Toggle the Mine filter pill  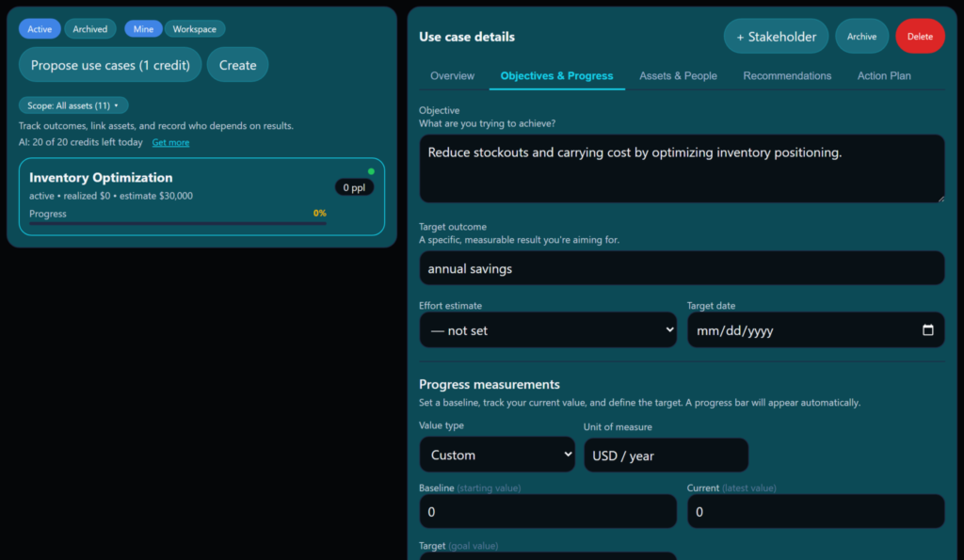point(143,29)
